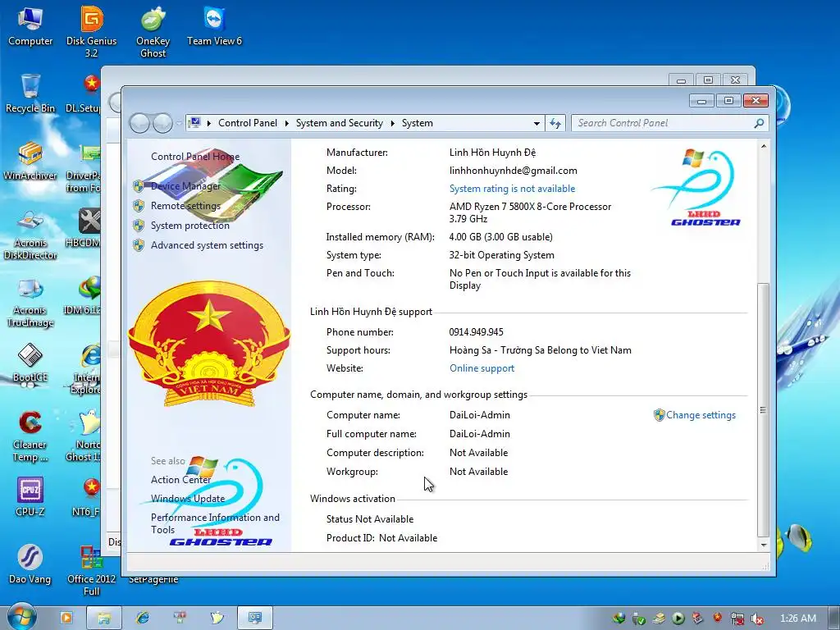
Task: Open Acronis TrueImage desktop icon
Action: [30, 301]
